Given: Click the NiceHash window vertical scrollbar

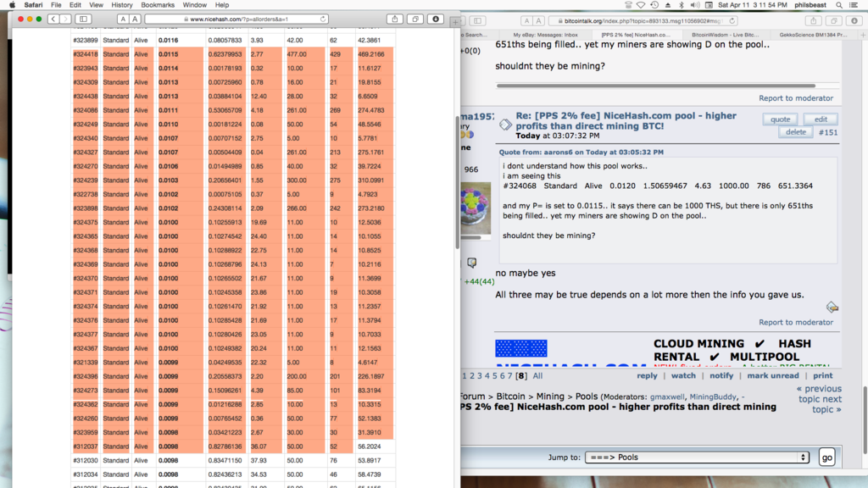Looking at the screenshot, I should pos(457,183).
